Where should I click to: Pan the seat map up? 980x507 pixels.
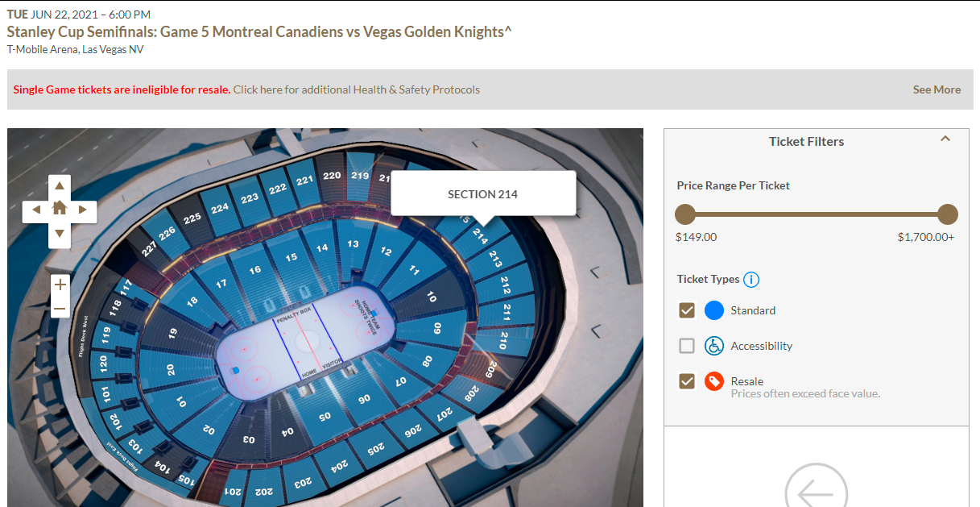[x=59, y=185]
